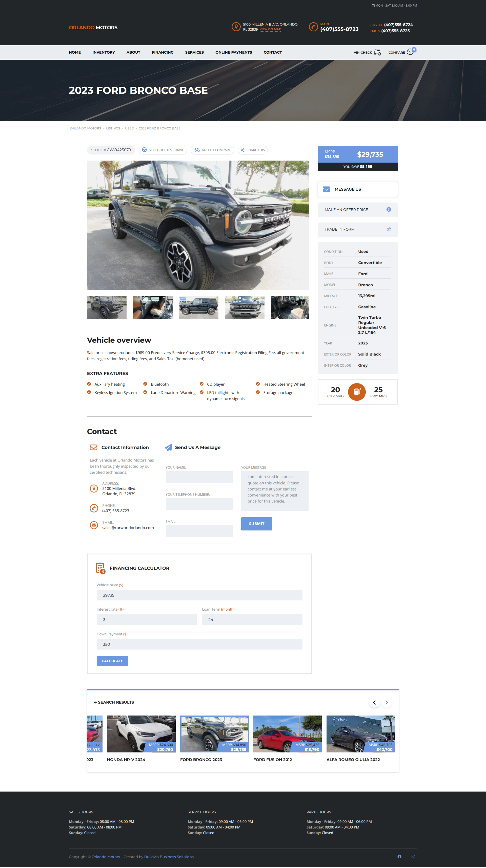Click the VIN-Check car icon
This screenshot has height=868, width=486.
[377, 52]
